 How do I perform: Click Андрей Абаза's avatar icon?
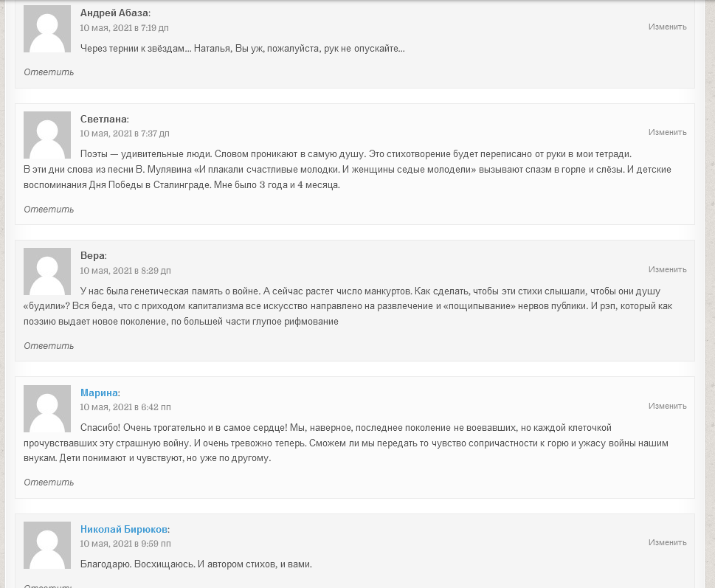click(x=47, y=29)
